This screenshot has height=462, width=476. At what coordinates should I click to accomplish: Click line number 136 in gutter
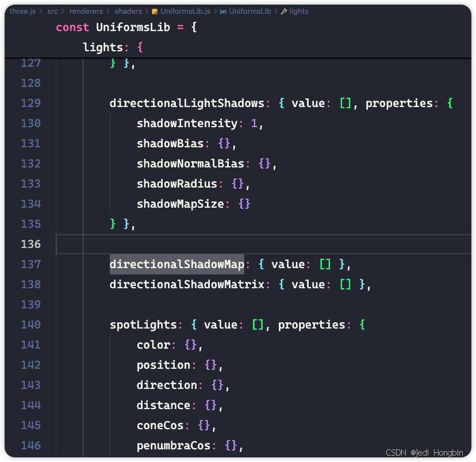point(30,244)
